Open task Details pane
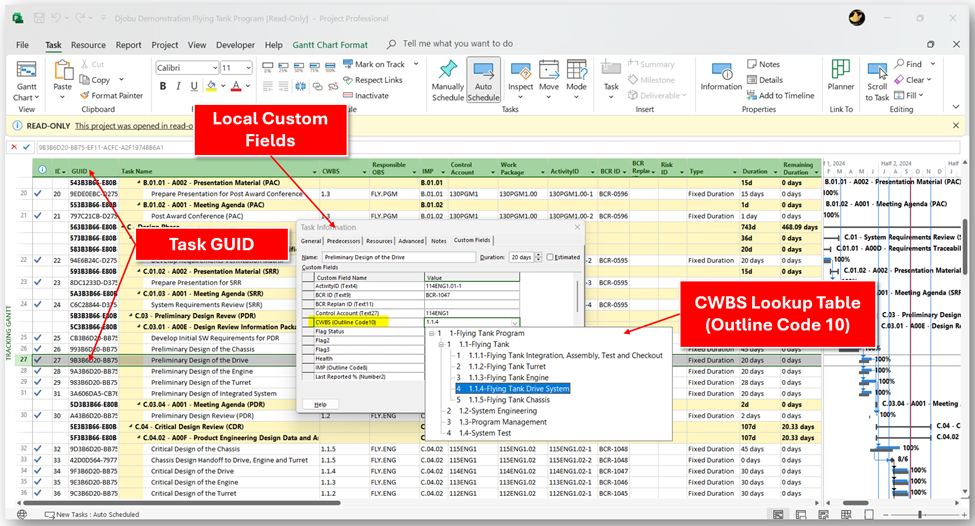Image resolution: width=975 pixels, height=526 pixels. tap(765, 80)
